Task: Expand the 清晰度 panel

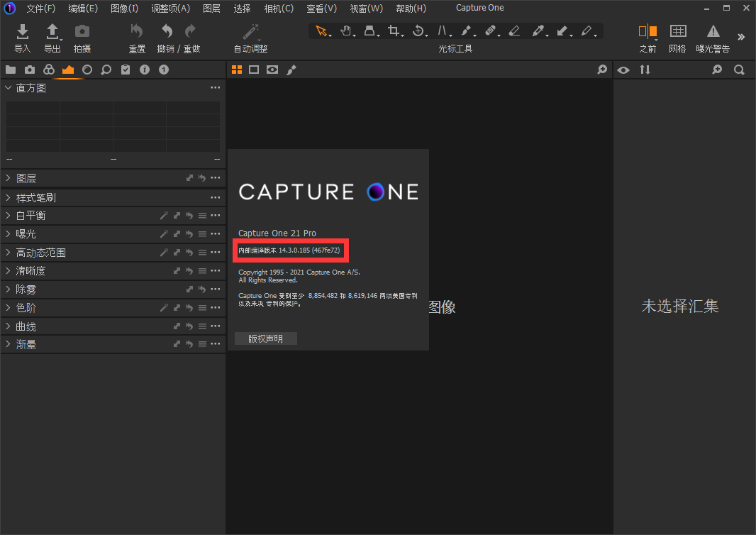Action: 9,270
